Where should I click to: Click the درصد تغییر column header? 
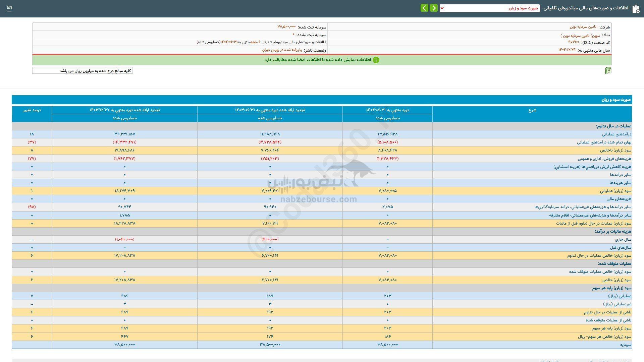coord(32,110)
